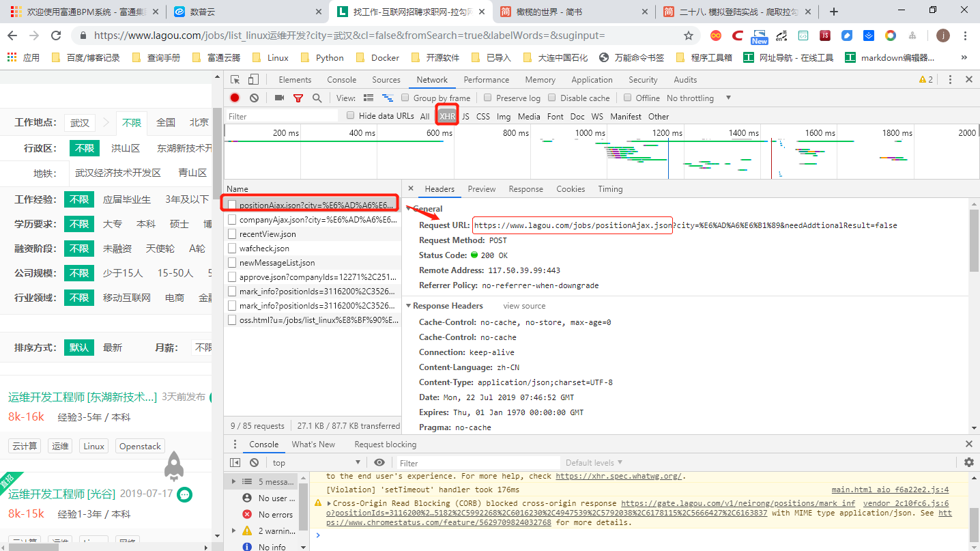Open the Default levels dropdown
The image size is (980, 551).
pos(594,463)
